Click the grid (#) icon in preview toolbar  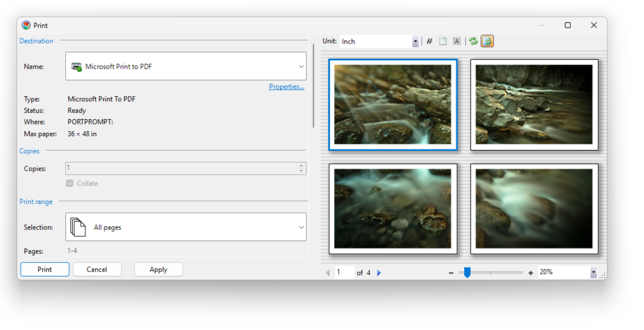tap(430, 42)
